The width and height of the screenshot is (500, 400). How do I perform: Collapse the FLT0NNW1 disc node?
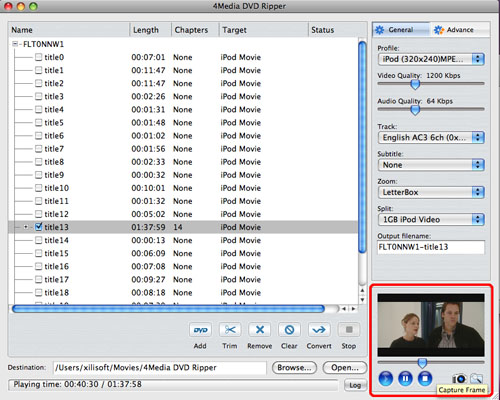pos(15,44)
